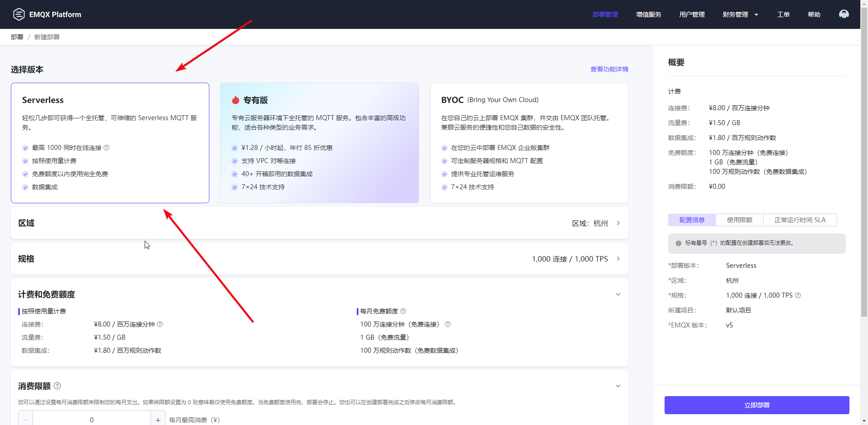Click the monthly spending limit input field
Image resolution: width=868 pixels, height=425 pixels.
pos(92,420)
